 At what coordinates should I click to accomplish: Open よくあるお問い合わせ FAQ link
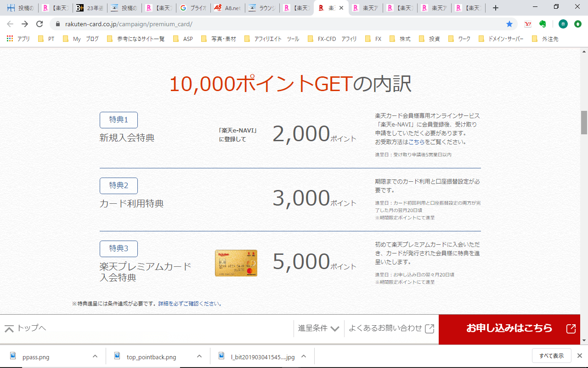[391, 328]
